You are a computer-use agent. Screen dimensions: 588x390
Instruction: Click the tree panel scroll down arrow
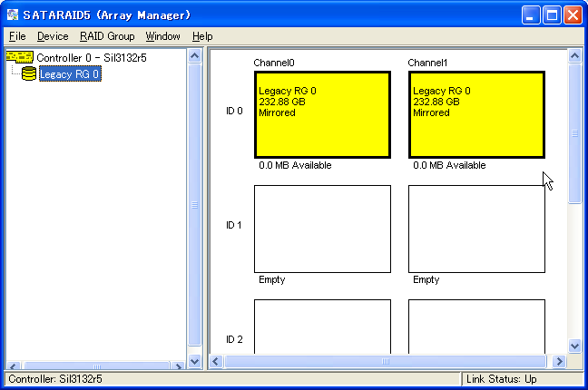194,362
